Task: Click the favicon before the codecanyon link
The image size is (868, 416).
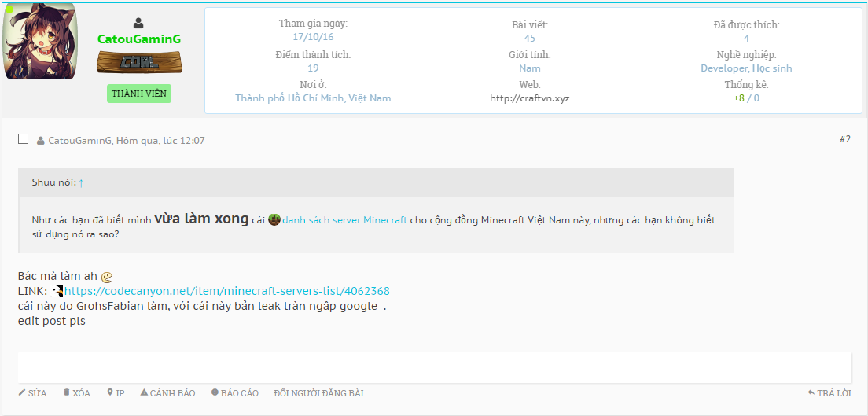Action: point(57,290)
